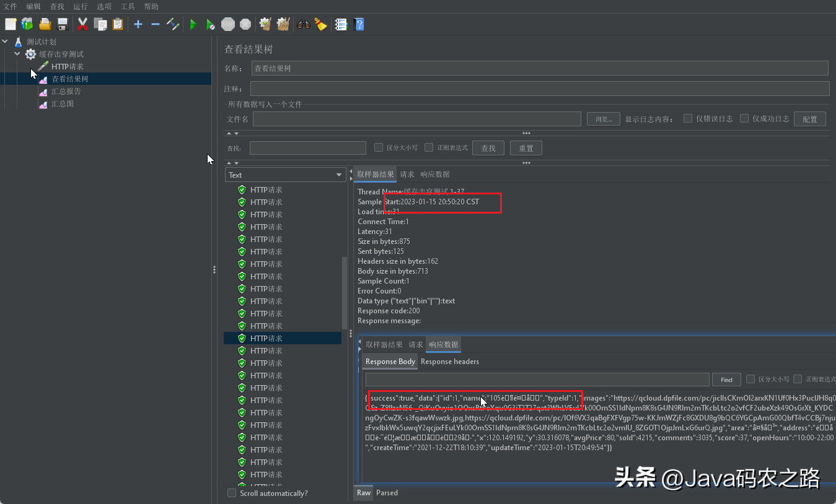Viewport: 836px width, 504px height.
Task: Click the Help question mark icon
Action: 359,24
